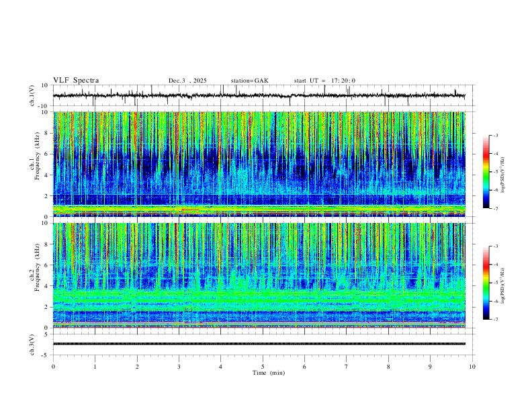Click the "ch.3(V)" axis label
The height and width of the screenshot is (411, 532).
click(x=32, y=345)
